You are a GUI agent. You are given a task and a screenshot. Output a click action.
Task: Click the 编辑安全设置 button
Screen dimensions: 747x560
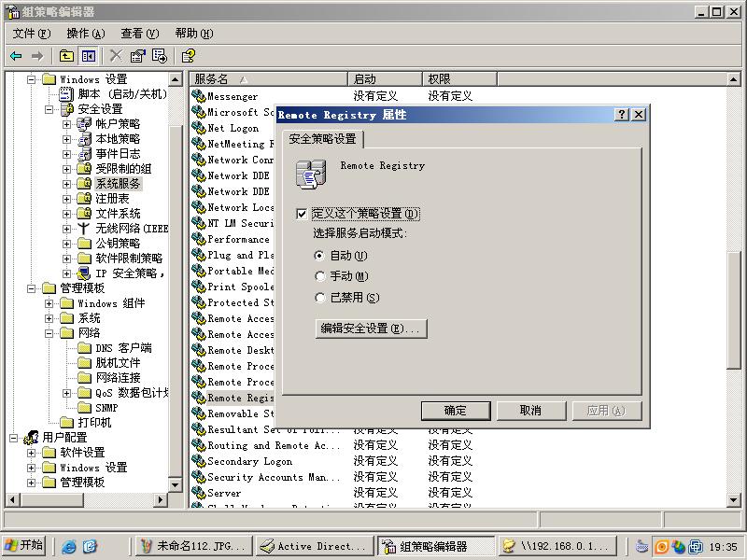click(369, 329)
